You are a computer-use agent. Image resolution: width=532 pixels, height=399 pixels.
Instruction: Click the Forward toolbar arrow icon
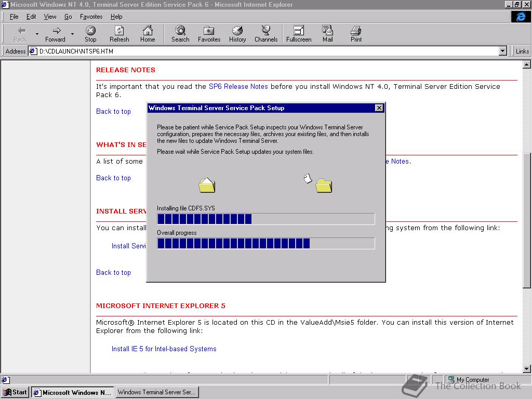57,31
